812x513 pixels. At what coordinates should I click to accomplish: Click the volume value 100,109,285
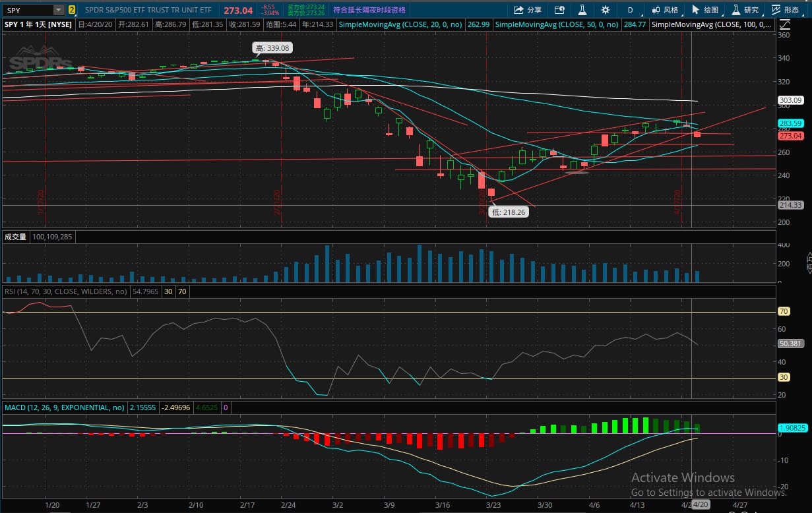[x=52, y=236]
